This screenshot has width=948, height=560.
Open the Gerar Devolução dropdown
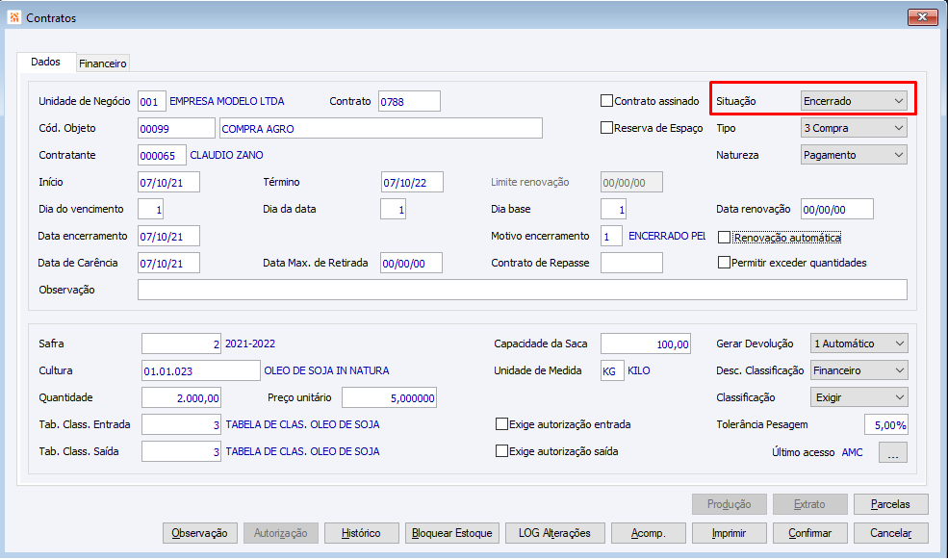(x=858, y=343)
